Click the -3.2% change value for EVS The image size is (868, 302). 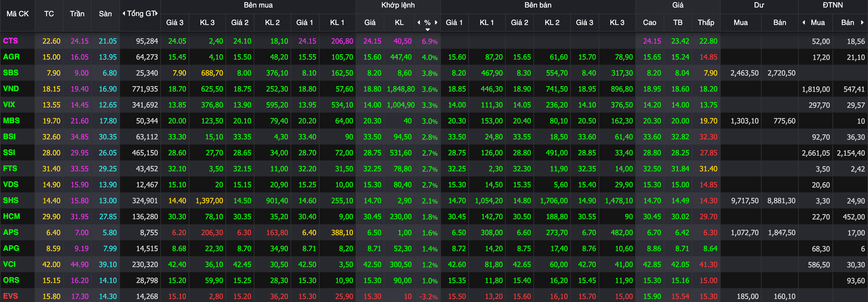(428, 297)
